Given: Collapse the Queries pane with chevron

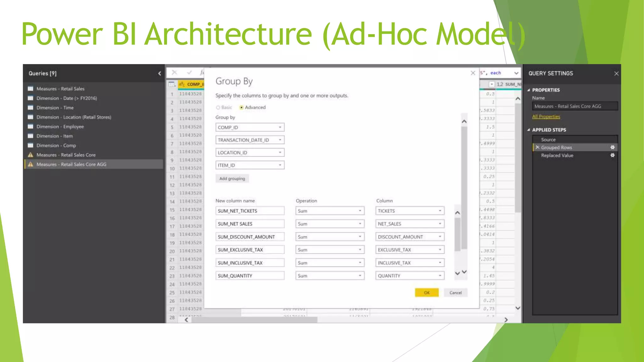Looking at the screenshot, I should pyautogui.click(x=159, y=74).
